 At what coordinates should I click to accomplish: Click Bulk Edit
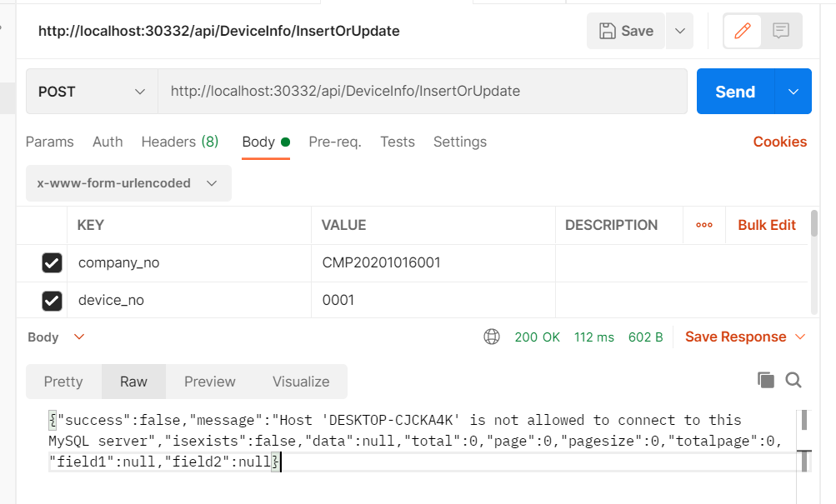click(767, 225)
